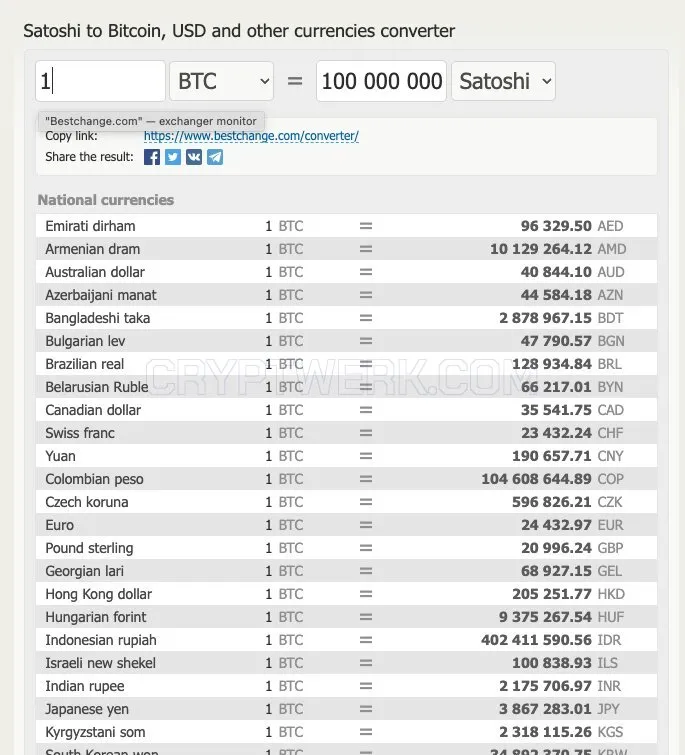This screenshot has height=755, width=685.
Task: Share result on Facebook icon
Action: pos(152,157)
